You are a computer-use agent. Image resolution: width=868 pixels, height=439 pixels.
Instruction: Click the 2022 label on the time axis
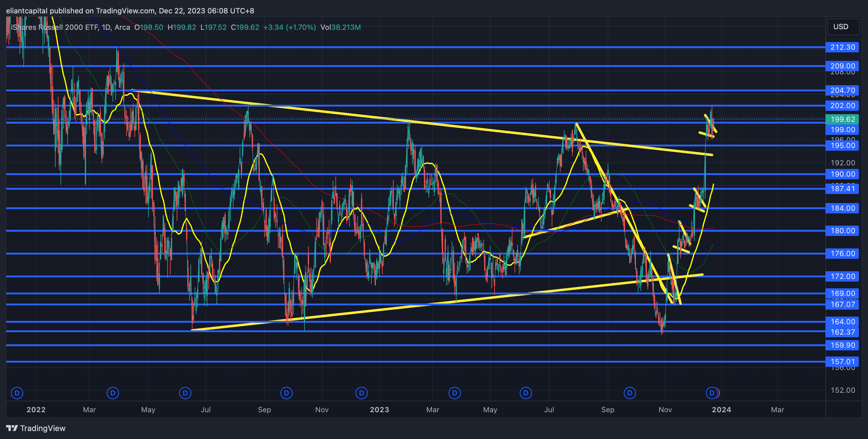pos(36,410)
